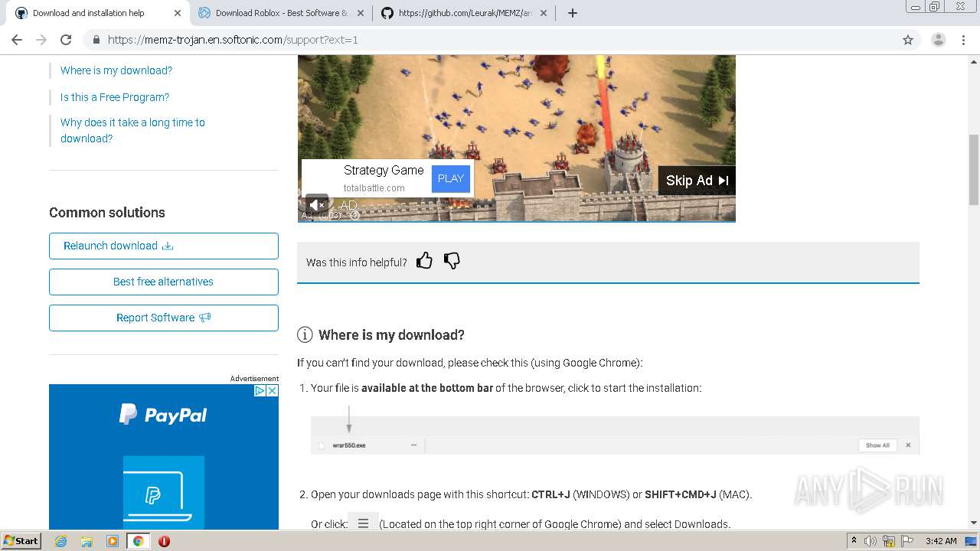Click the Action Center flag tray icon
980x551 pixels.
(906, 541)
